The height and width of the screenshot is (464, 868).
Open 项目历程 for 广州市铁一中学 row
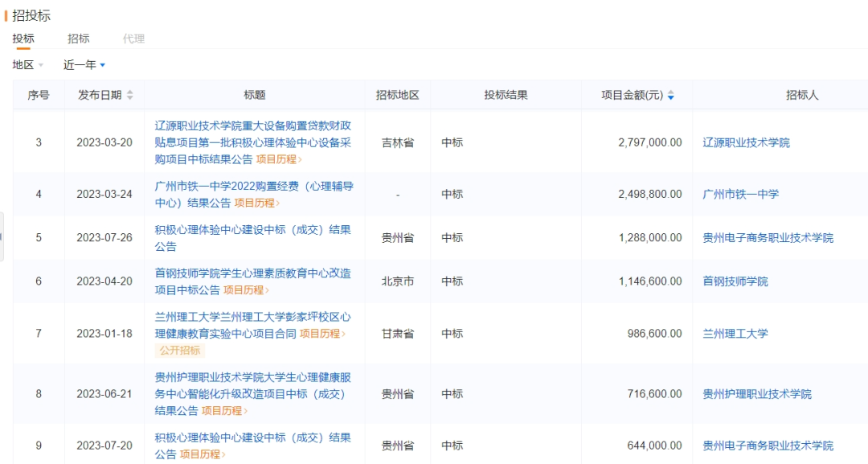(x=257, y=203)
